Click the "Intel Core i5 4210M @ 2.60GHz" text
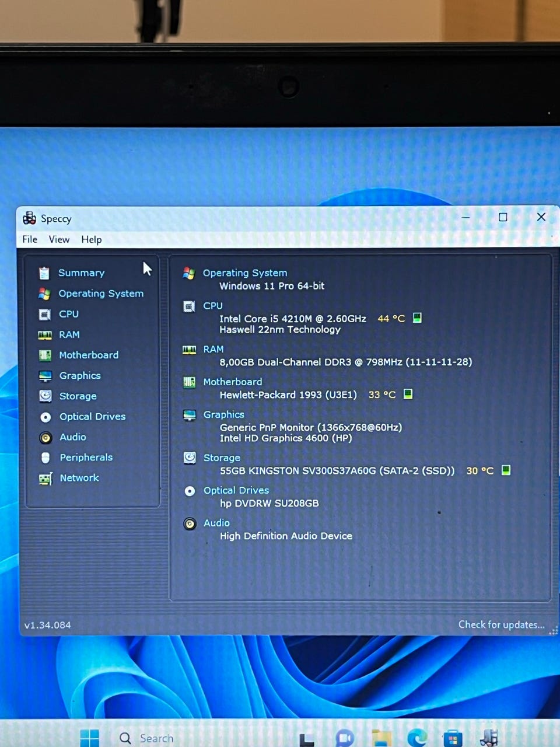560x747 pixels. tap(293, 319)
